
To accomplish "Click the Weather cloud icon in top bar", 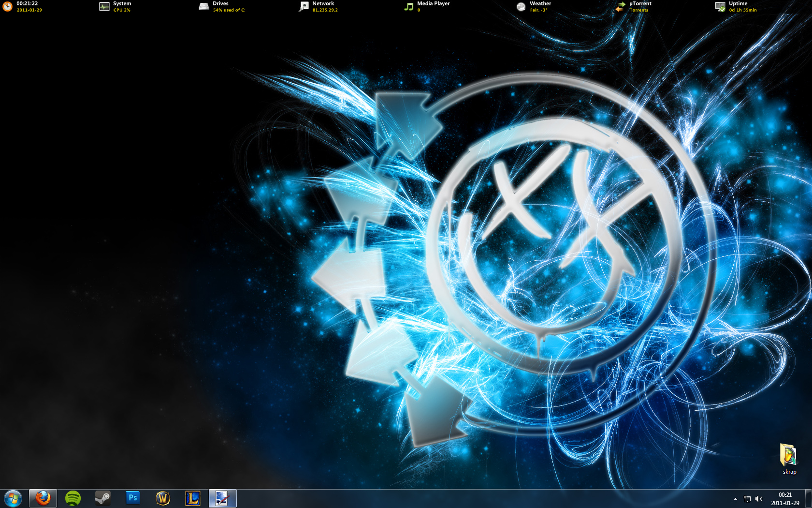I will coord(521,6).
